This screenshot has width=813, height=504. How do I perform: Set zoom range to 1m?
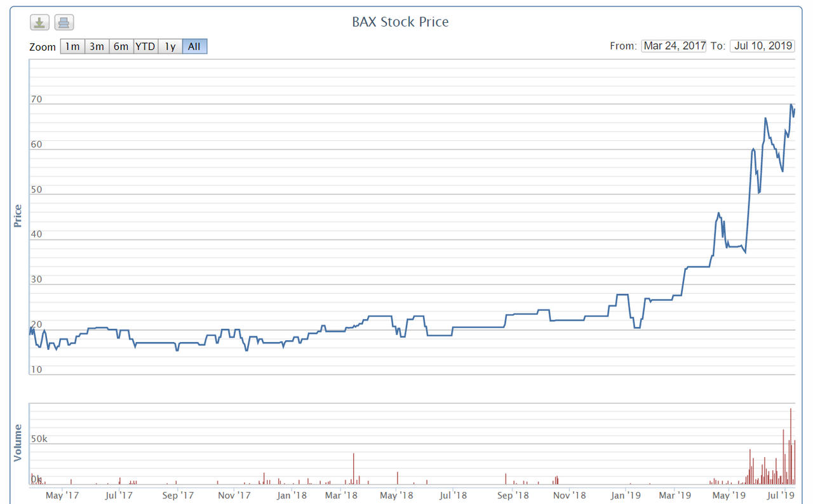tap(72, 46)
